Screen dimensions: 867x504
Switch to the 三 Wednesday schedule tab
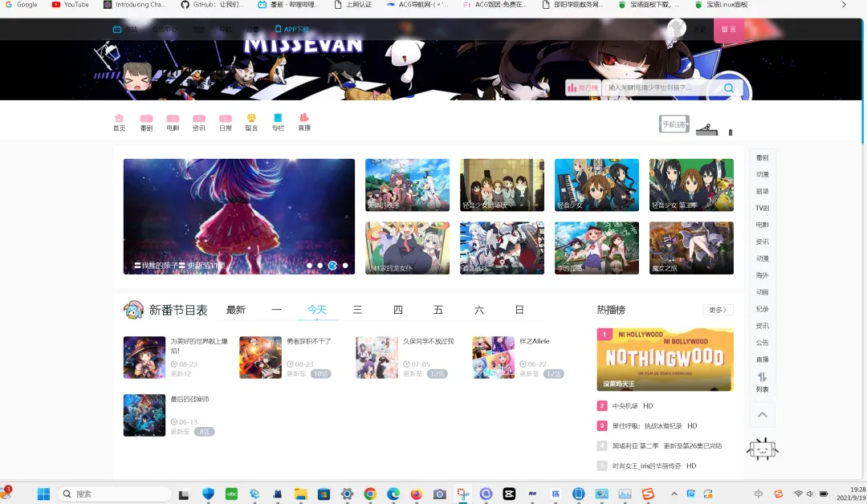coord(357,310)
